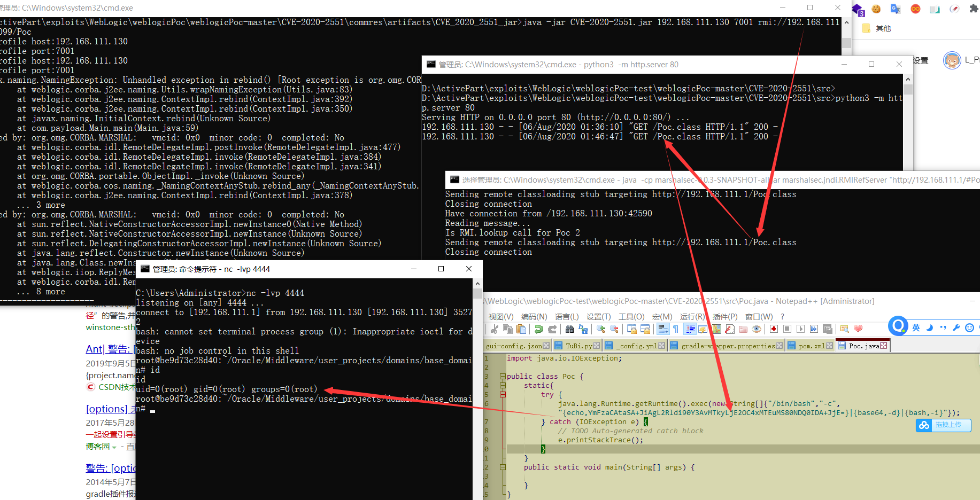Click the Cut icon in Notepad++ toolbar
980x500 pixels.
[x=494, y=329]
